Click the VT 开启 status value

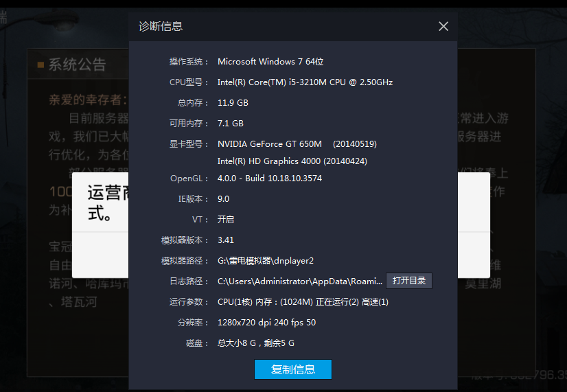point(226,220)
